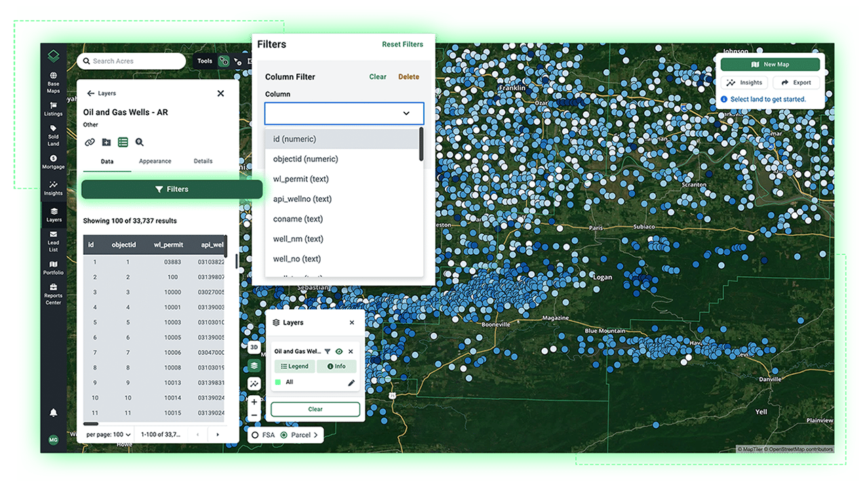Viewport: 868px width, 488px height.
Task: Close the floating Layers popup
Action: (351, 323)
